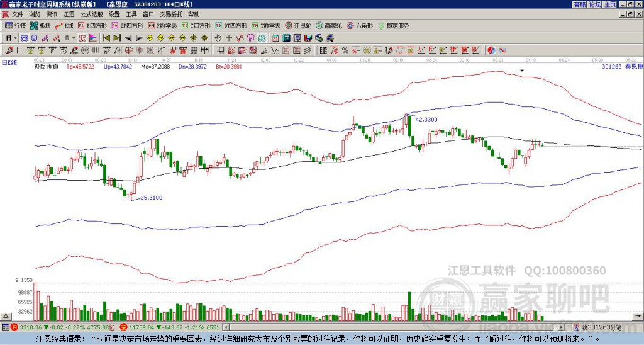Click the triangle button beside volume panel

click(6, 316)
